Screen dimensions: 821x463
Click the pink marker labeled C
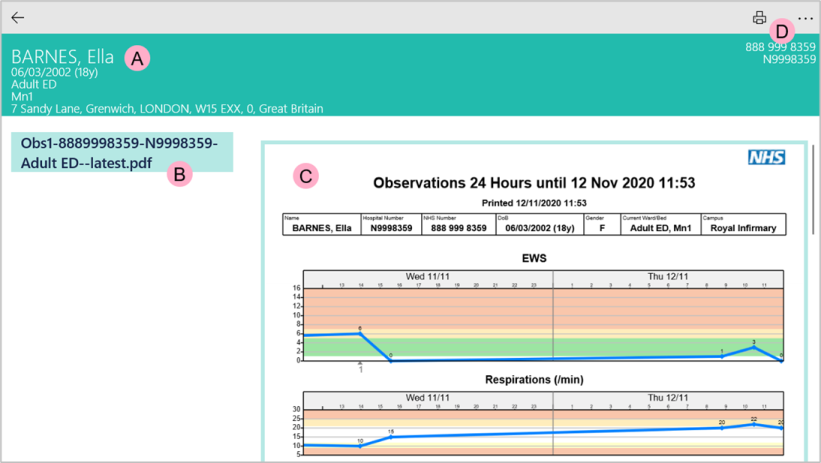tap(305, 176)
